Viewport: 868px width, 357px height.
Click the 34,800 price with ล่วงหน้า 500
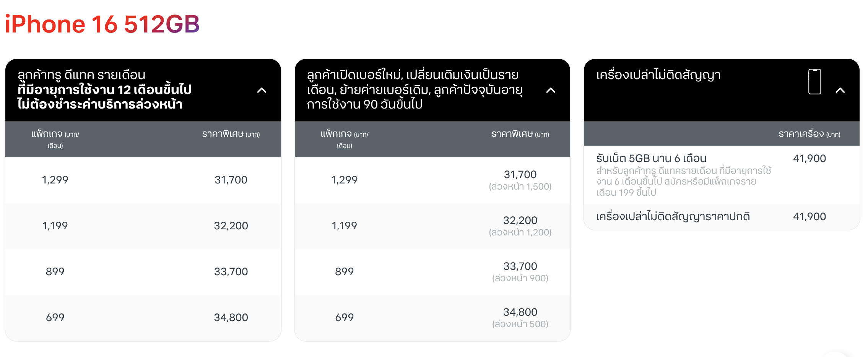520,312
